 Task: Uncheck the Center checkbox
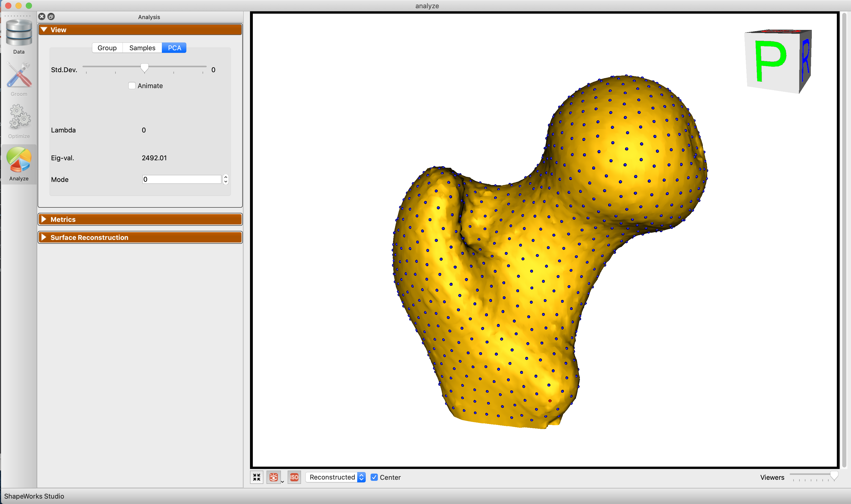coord(374,477)
